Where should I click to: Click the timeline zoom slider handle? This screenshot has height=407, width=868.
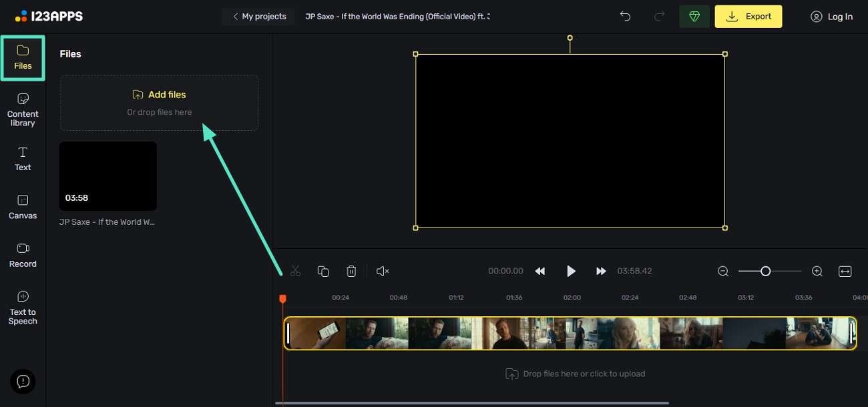(x=766, y=271)
